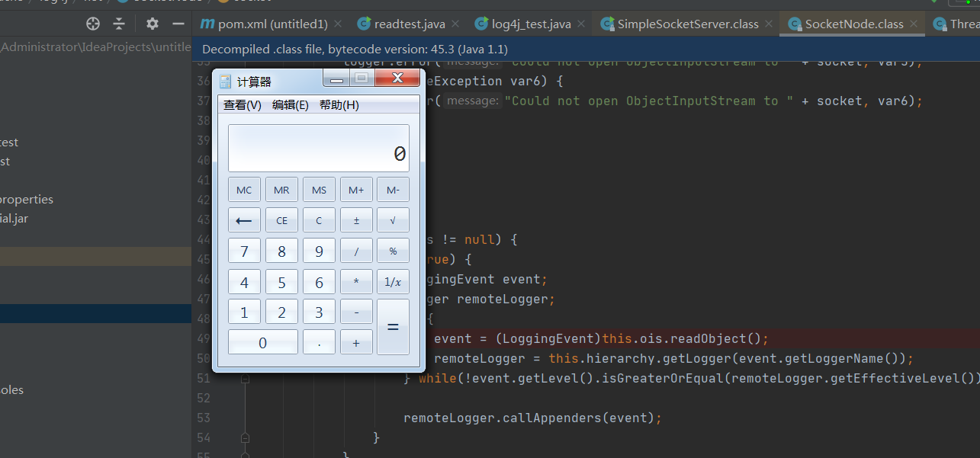The width and height of the screenshot is (980, 458).
Task: Click calculator MS memory store button
Action: (319, 190)
